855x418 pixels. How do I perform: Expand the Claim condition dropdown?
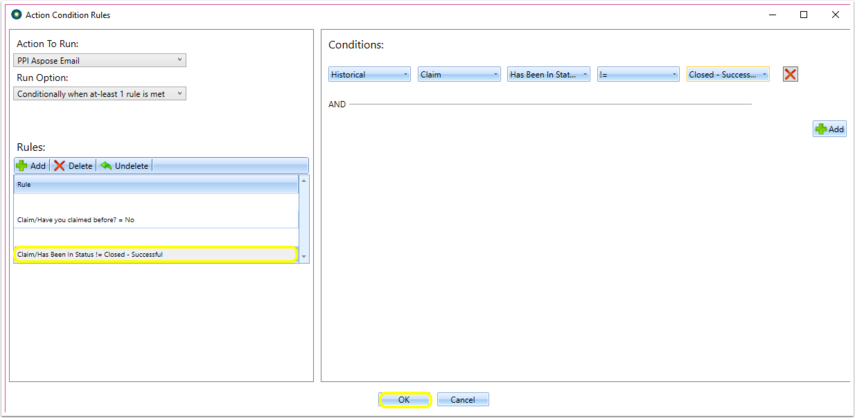459,75
